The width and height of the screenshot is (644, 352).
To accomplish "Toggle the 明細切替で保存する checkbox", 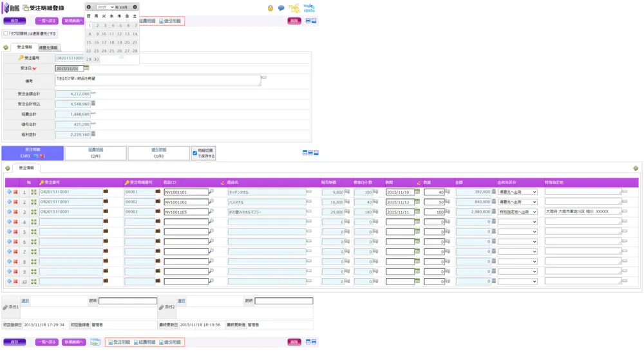I will point(195,153).
